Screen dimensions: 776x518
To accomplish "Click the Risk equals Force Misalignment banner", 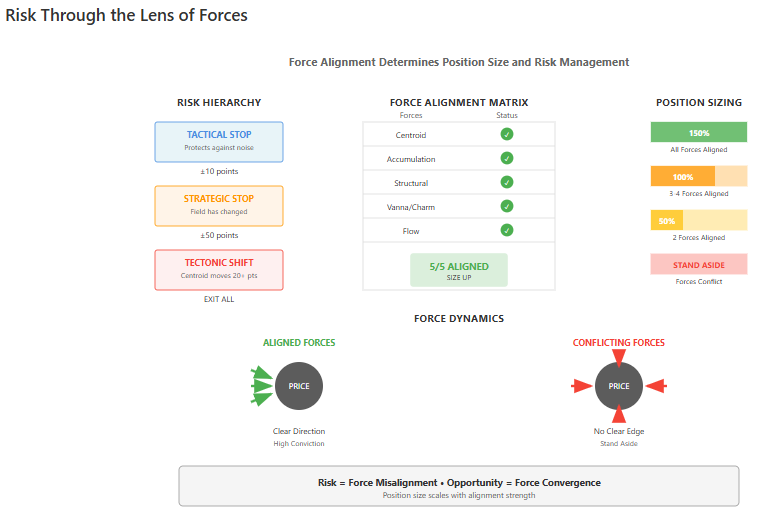I will (x=458, y=486).
